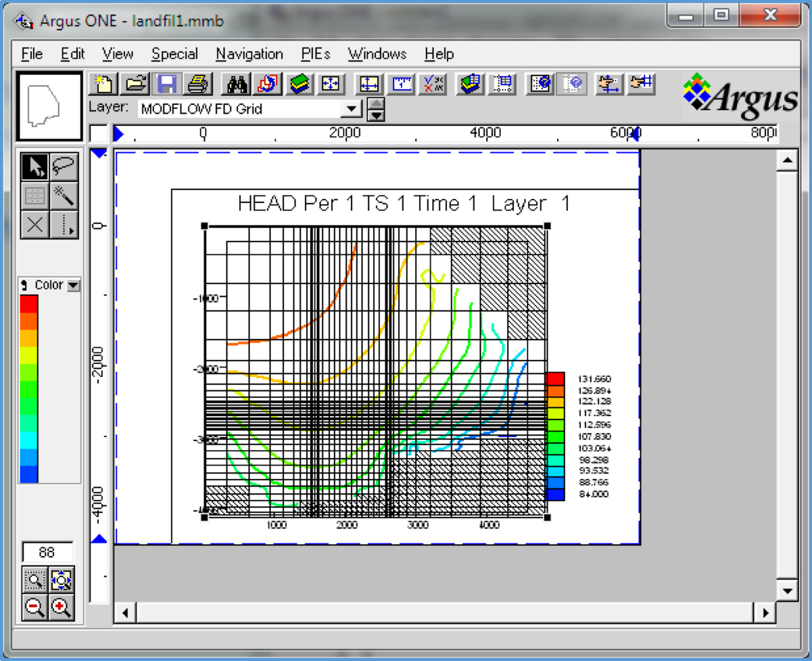Click the vertical scrollbar down arrow

click(x=786, y=590)
